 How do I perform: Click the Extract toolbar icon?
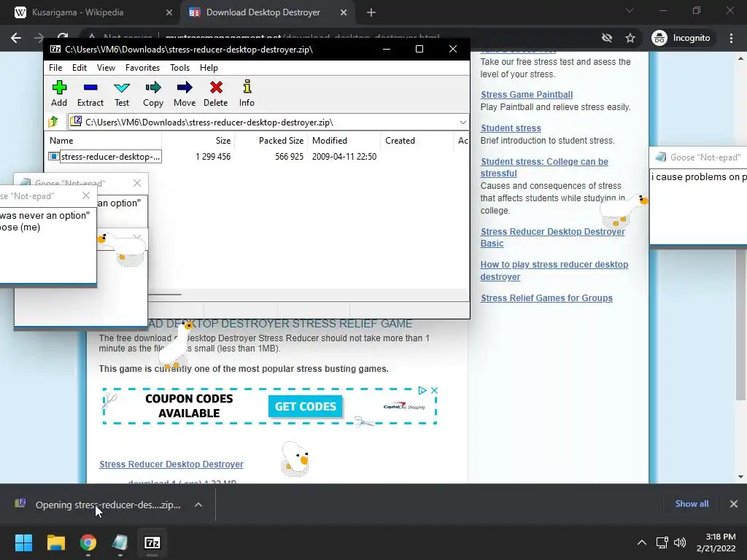(90, 93)
